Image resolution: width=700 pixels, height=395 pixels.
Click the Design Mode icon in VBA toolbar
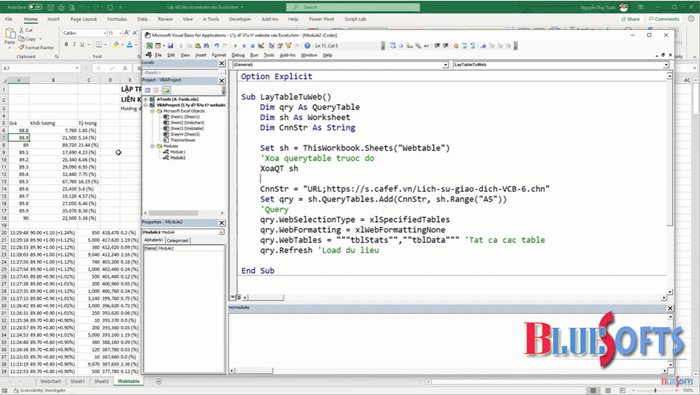tap(261, 46)
